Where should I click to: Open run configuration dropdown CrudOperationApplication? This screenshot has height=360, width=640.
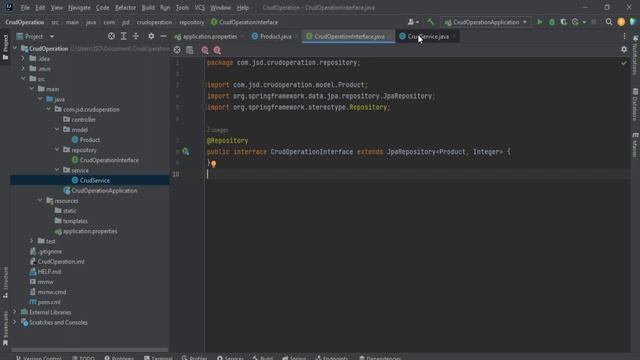click(x=486, y=22)
